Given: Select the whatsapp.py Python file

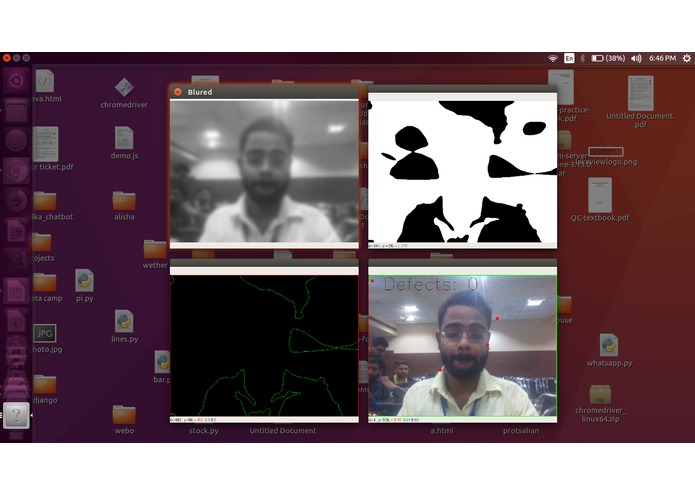Looking at the screenshot, I should tap(609, 350).
